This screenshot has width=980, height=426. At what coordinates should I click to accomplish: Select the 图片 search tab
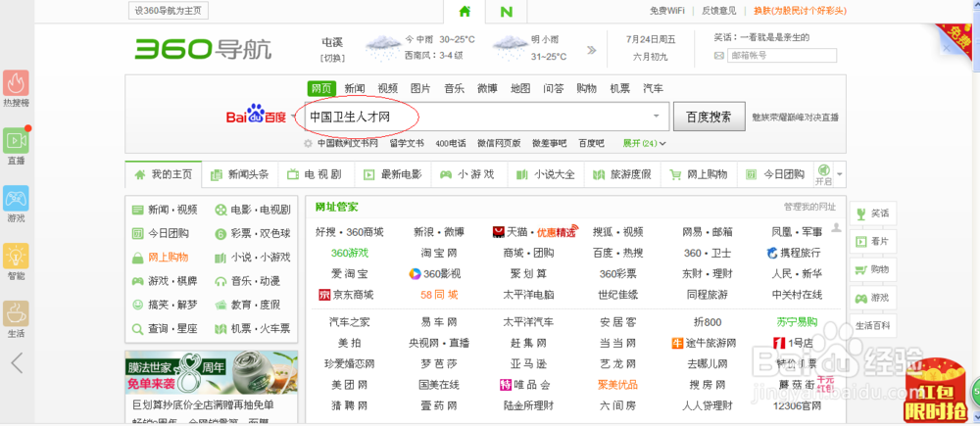[x=420, y=89]
